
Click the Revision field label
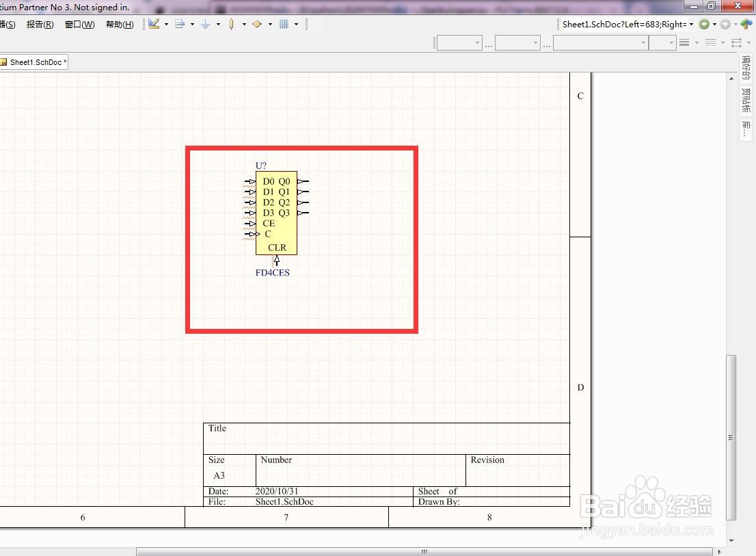[487, 460]
